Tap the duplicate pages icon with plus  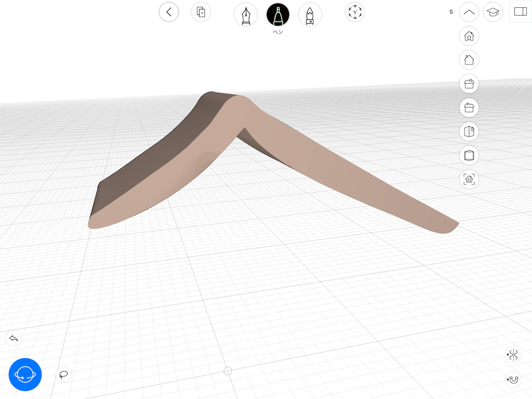[201, 12]
